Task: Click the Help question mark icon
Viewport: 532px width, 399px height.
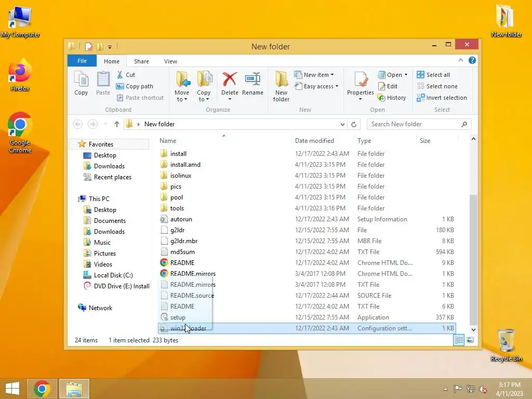Action: (x=472, y=60)
